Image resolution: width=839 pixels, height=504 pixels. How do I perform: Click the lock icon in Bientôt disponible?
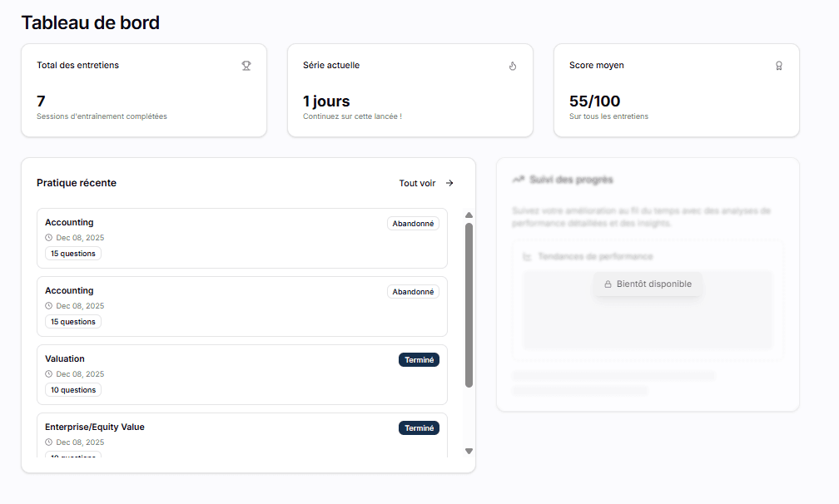coord(608,284)
